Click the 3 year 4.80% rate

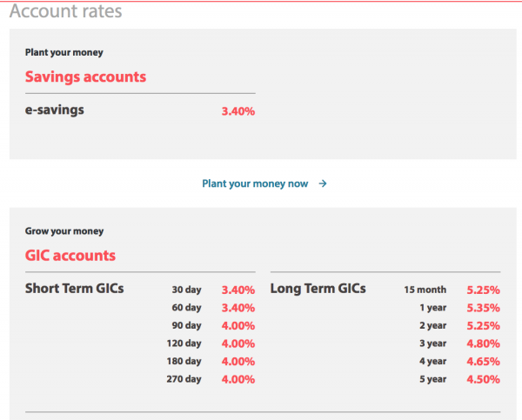(x=483, y=343)
